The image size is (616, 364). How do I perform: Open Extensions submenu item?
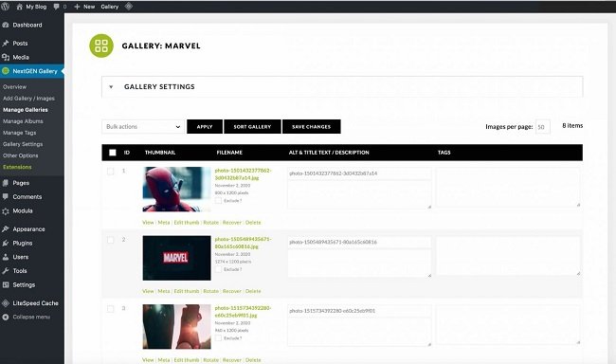point(17,167)
